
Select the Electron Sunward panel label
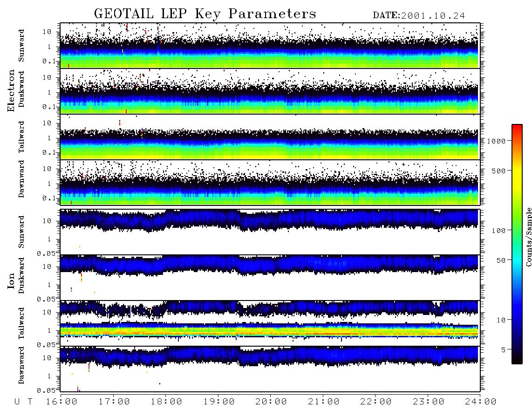point(21,46)
